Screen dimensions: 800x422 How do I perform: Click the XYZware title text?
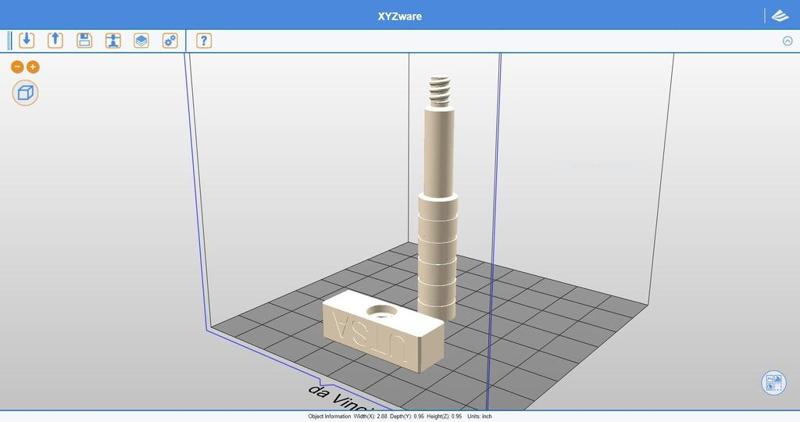point(399,16)
